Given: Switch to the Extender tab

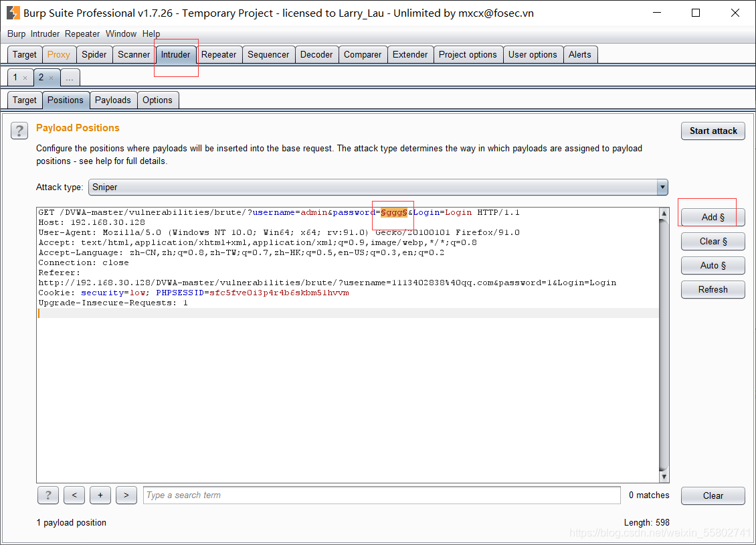Looking at the screenshot, I should tap(410, 54).
